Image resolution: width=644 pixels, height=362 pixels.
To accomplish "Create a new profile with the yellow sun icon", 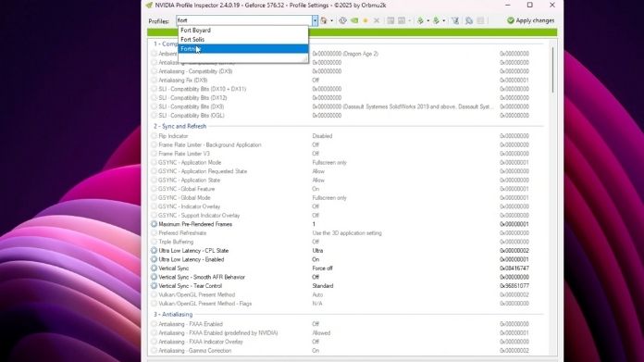I will click(365, 20).
